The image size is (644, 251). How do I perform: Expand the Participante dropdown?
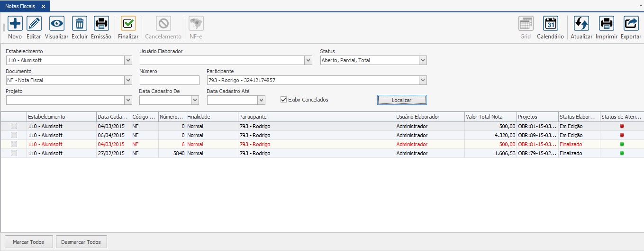(423, 80)
